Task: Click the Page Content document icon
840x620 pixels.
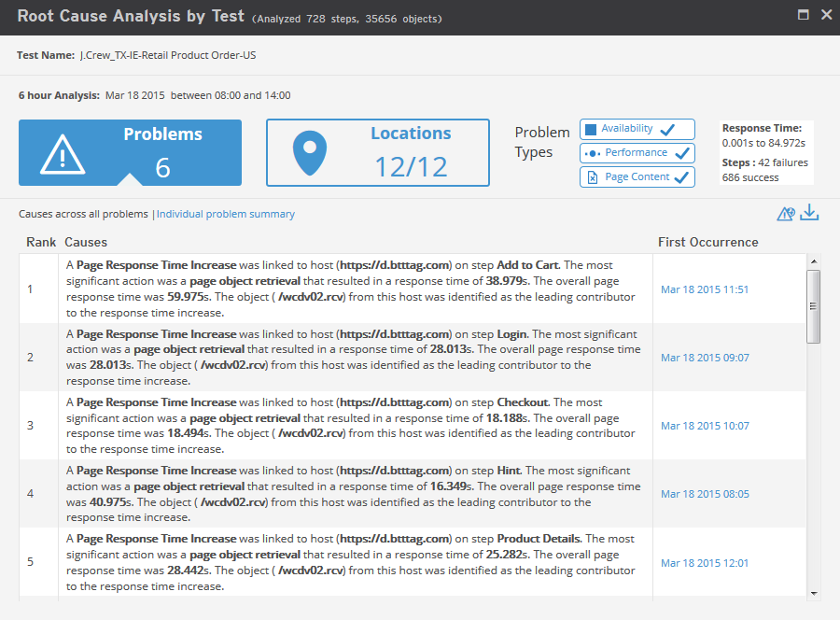Action: click(x=593, y=177)
